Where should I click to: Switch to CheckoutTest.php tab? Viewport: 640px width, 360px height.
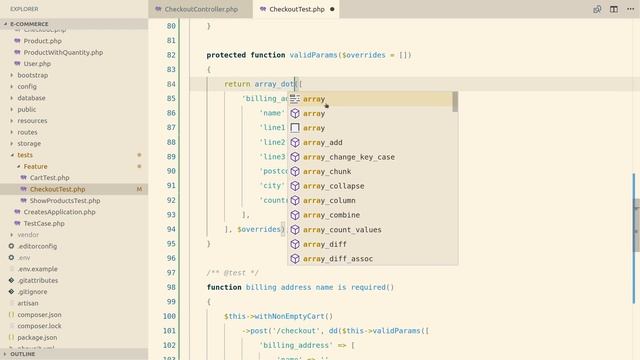(x=297, y=9)
